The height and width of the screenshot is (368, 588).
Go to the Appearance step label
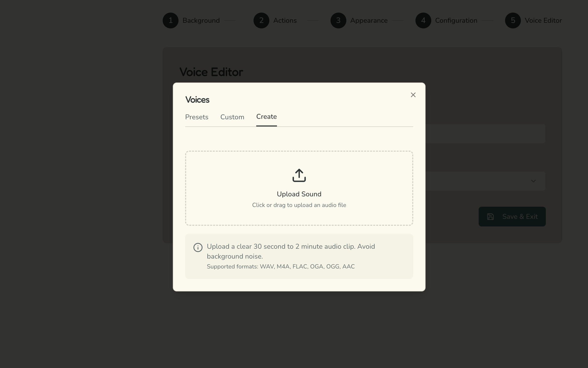point(369,20)
